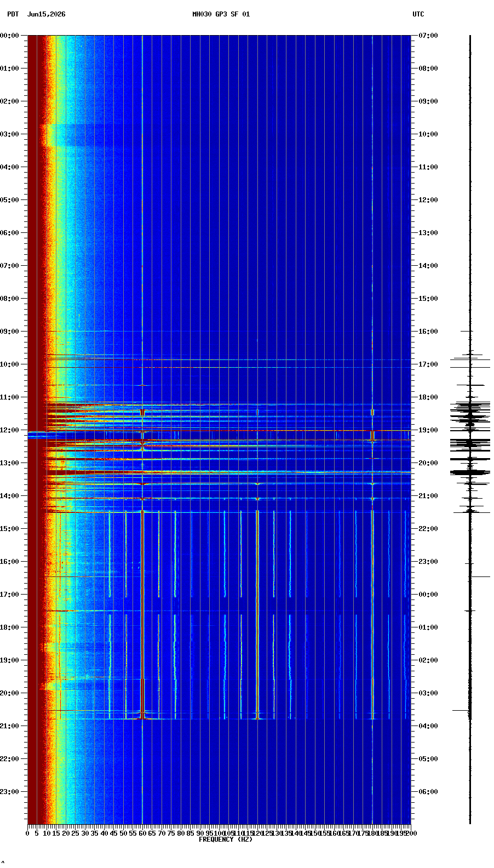The image size is (494, 868).
Task: Click the FREQUENCY (HZ) axis title
Action: 225,840
